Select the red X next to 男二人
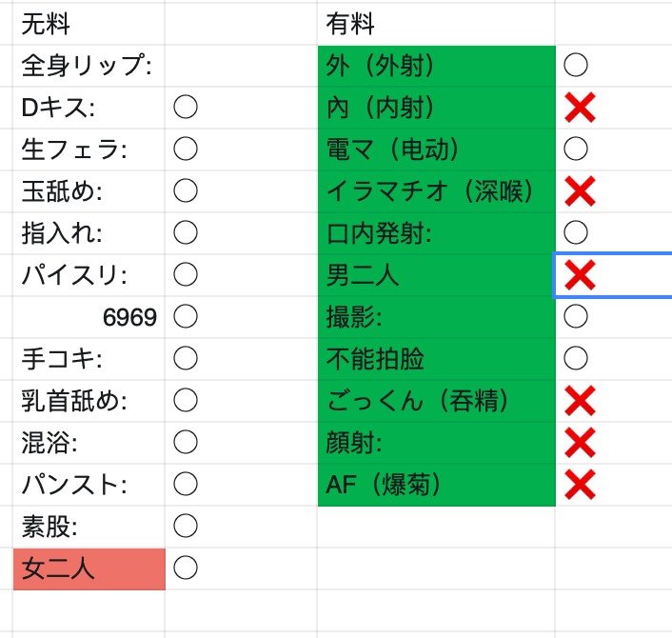672x638 pixels. click(580, 276)
